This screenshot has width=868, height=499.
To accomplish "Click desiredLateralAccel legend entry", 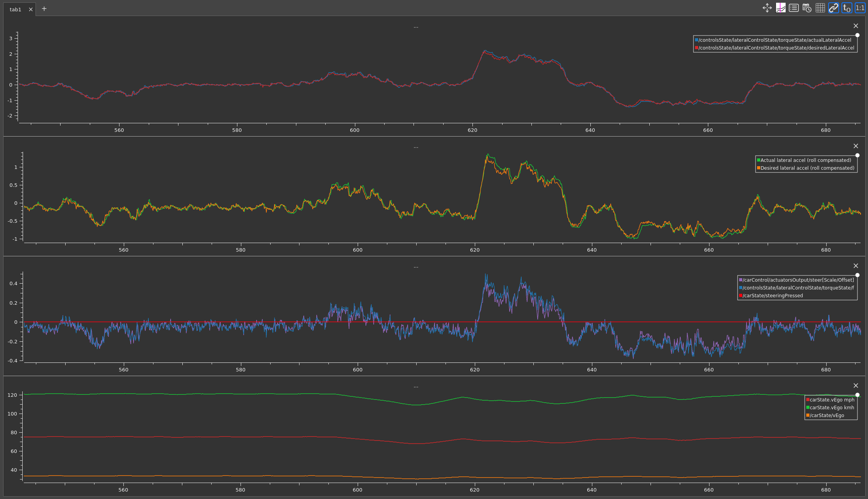I will [776, 48].
